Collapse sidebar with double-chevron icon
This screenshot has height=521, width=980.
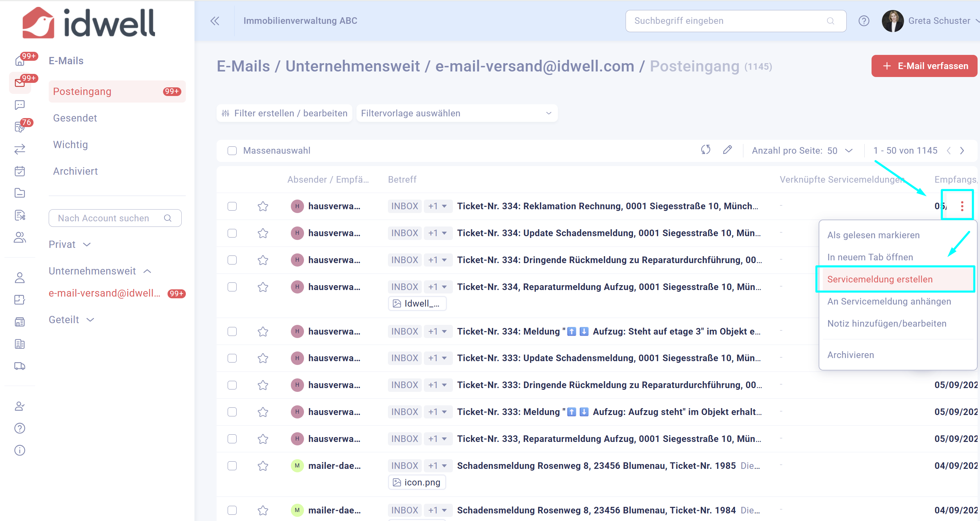tap(215, 21)
